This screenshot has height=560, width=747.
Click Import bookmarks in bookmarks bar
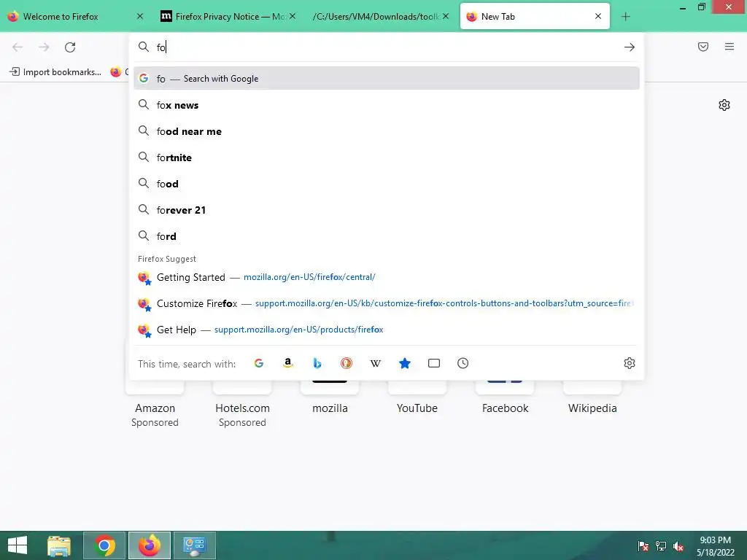(x=55, y=72)
